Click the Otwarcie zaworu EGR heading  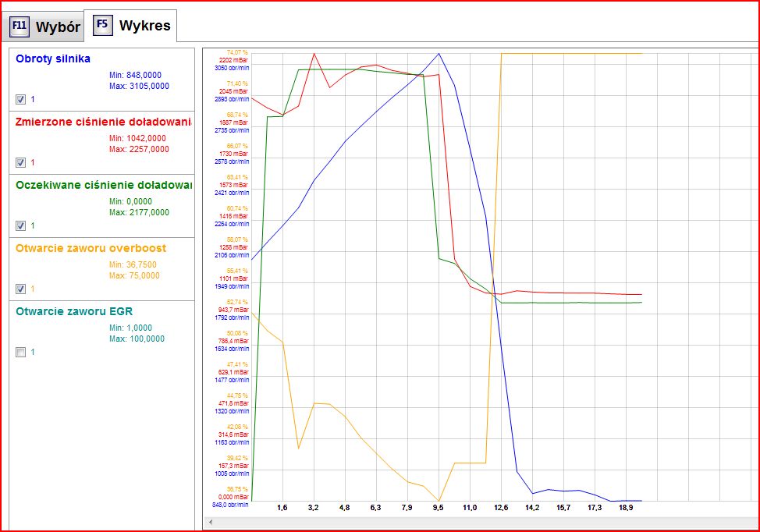[x=74, y=311]
